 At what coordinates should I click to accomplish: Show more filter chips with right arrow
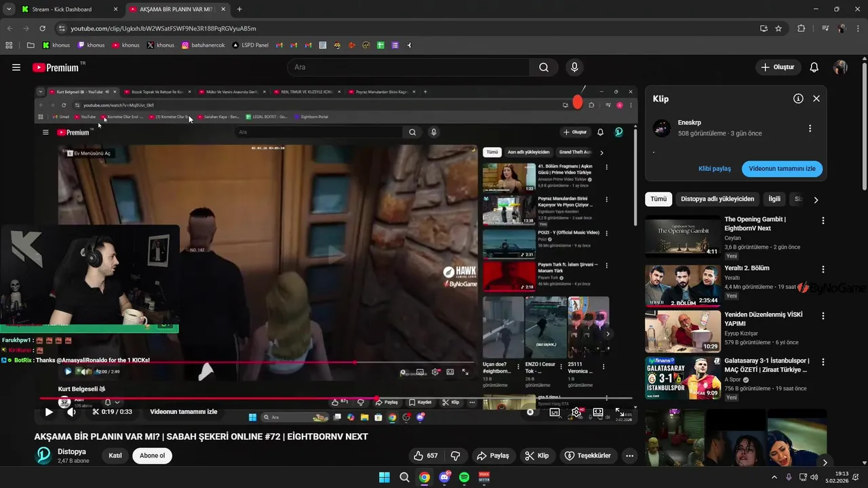[816, 200]
